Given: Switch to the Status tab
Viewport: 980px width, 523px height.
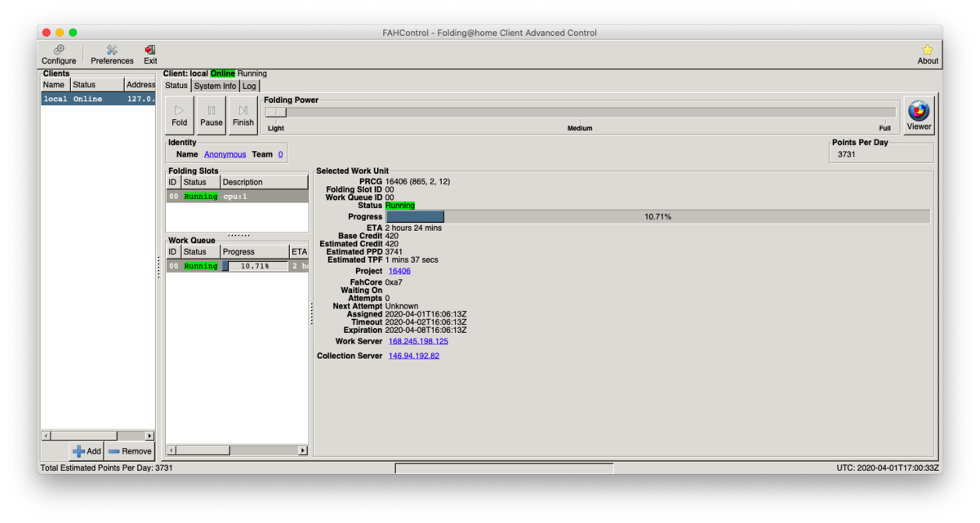Looking at the screenshot, I should point(176,86).
